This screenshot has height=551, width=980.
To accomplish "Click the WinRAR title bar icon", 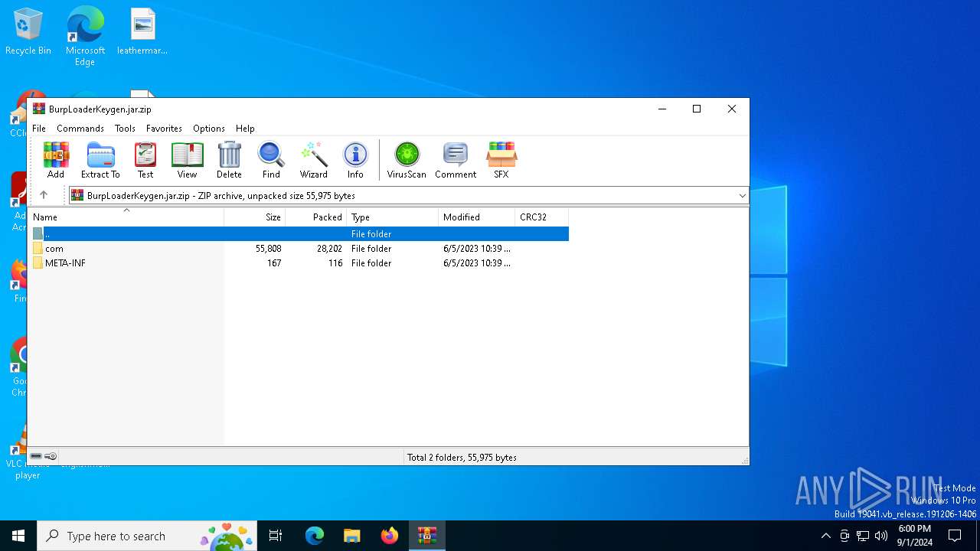I will coord(39,109).
